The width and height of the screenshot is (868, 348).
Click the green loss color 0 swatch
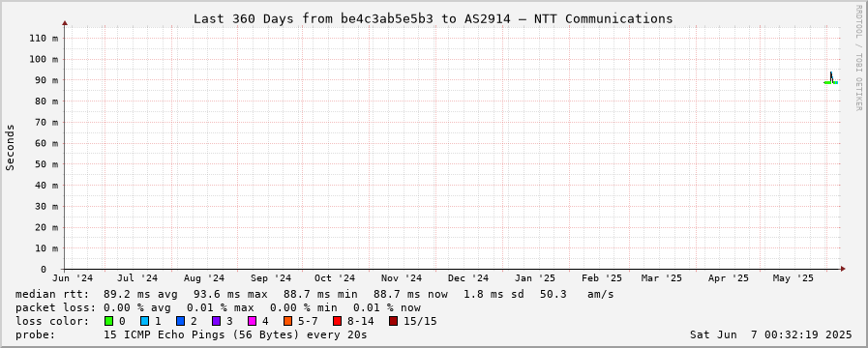coord(108,321)
